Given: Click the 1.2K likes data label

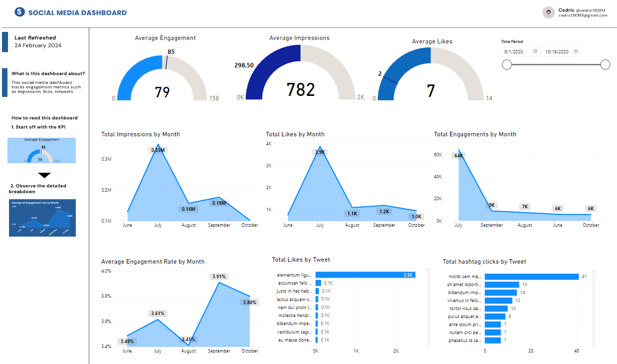Looking at the screenshot, I should pos(384,211).
